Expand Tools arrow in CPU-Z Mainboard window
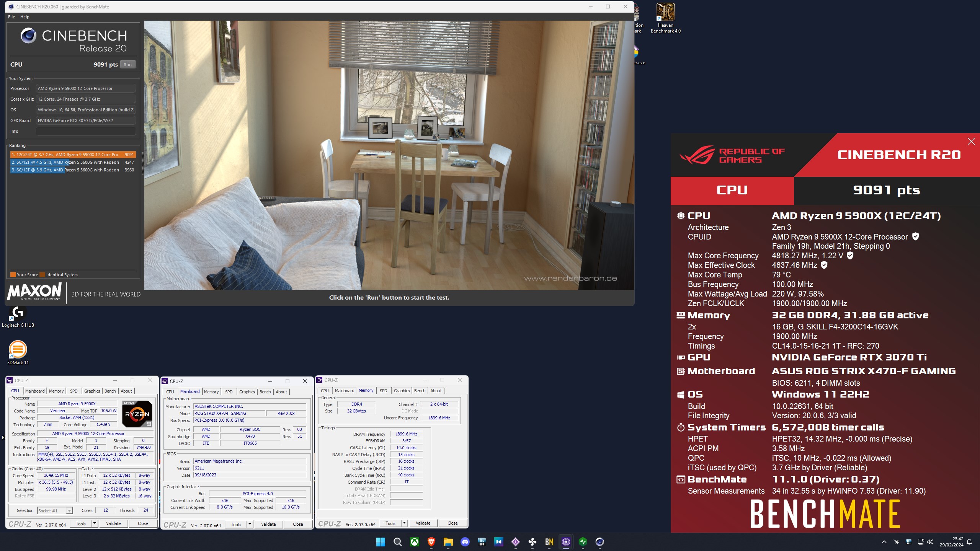This screenshot has height=551, width=980. click(x=250, y=524)
